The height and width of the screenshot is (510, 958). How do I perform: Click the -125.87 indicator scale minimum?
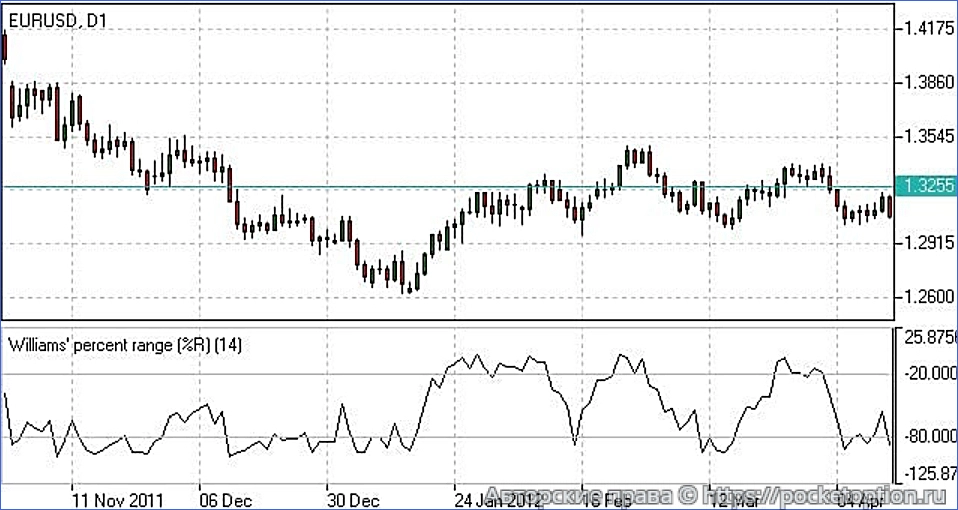click(929, 472)
